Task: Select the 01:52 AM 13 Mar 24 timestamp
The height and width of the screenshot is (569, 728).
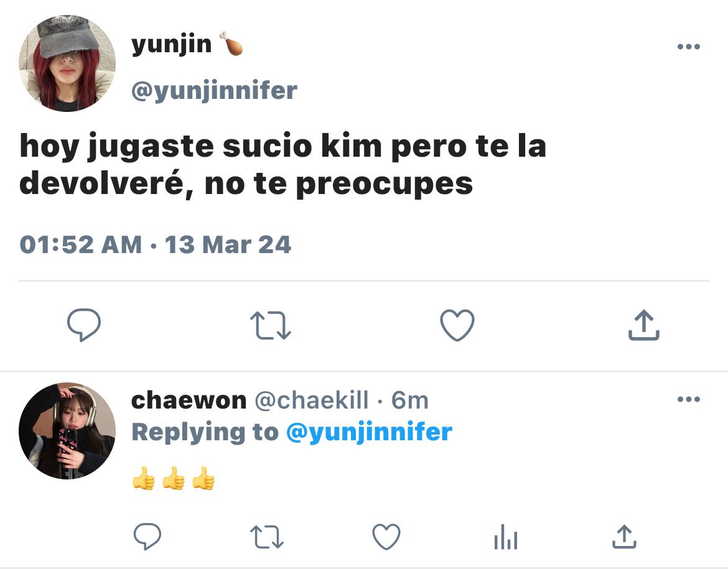Action: click(x=156, y=244)
